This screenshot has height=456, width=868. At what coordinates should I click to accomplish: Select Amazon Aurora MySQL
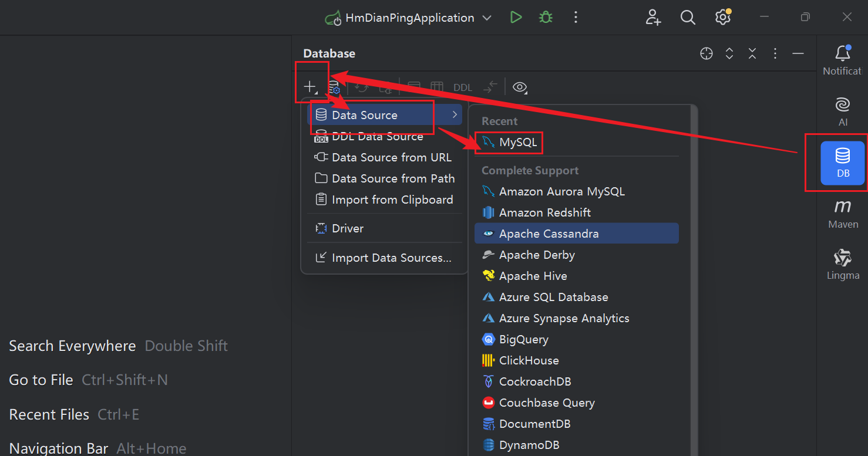tap(577, 191)
